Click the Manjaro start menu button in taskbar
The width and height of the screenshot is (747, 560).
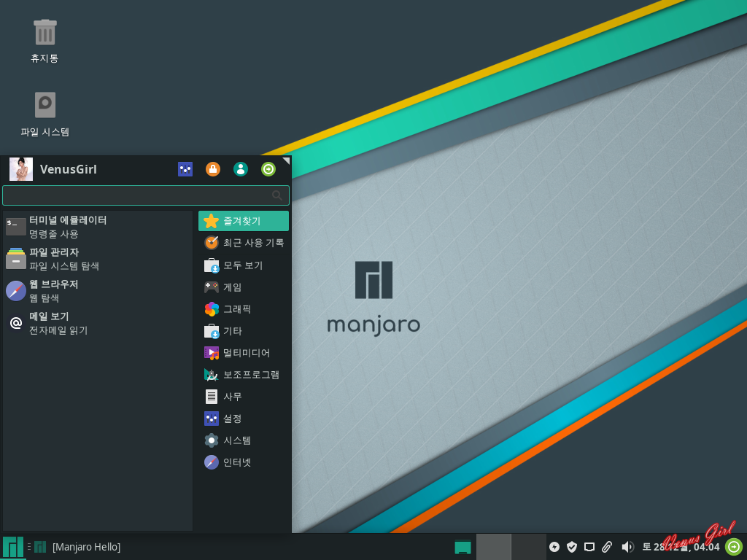[x=13, y=547]
